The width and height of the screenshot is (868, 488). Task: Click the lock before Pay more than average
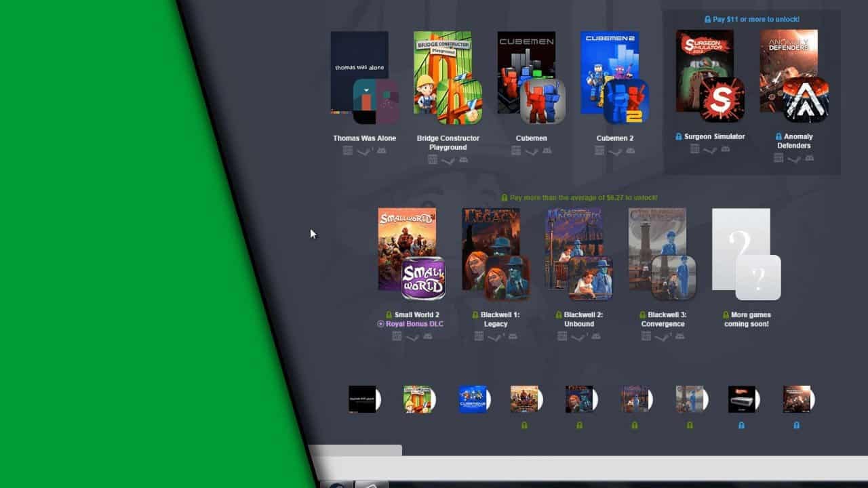click(505, 198)
